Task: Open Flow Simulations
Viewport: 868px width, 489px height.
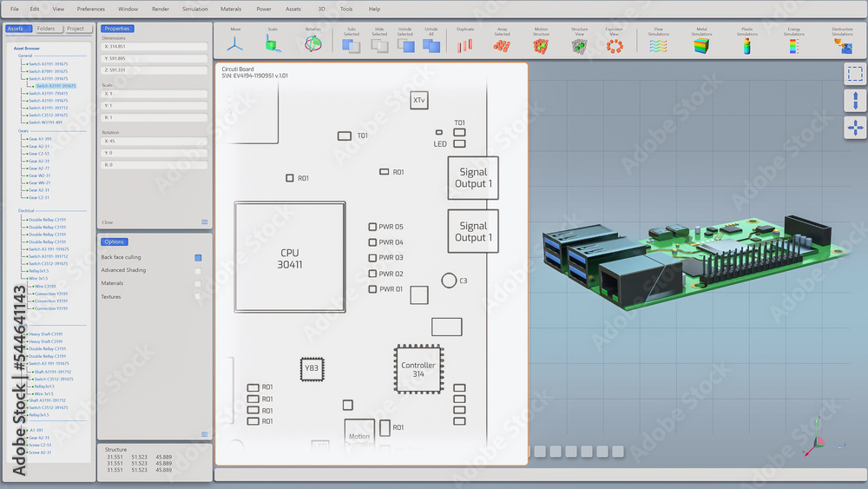Action: (x=658, y=46)
